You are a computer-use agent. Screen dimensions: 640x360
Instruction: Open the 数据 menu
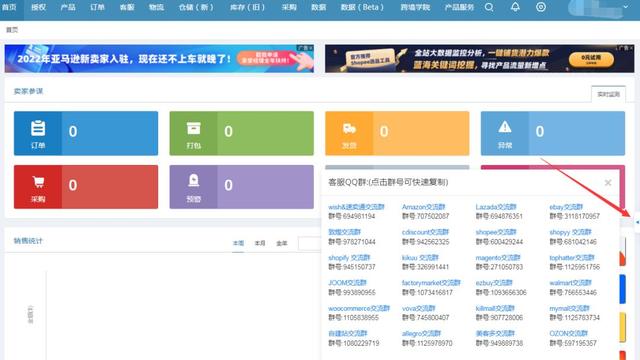coord(318,7)
